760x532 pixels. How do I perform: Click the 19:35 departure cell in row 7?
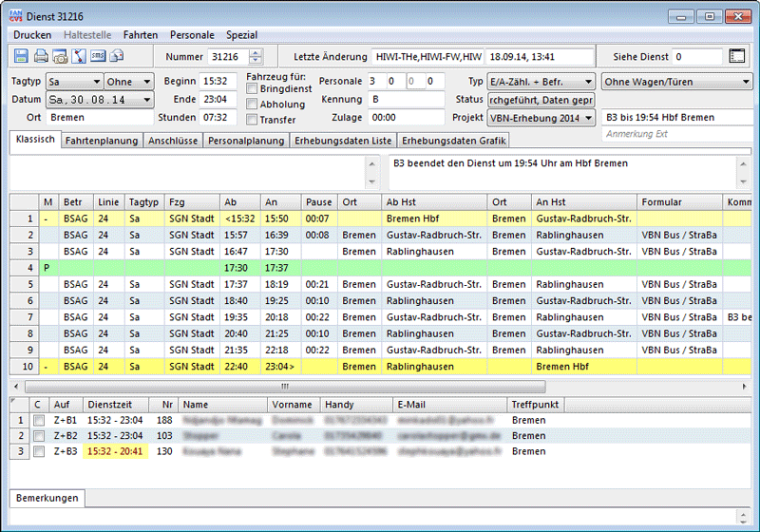[239, 317]
